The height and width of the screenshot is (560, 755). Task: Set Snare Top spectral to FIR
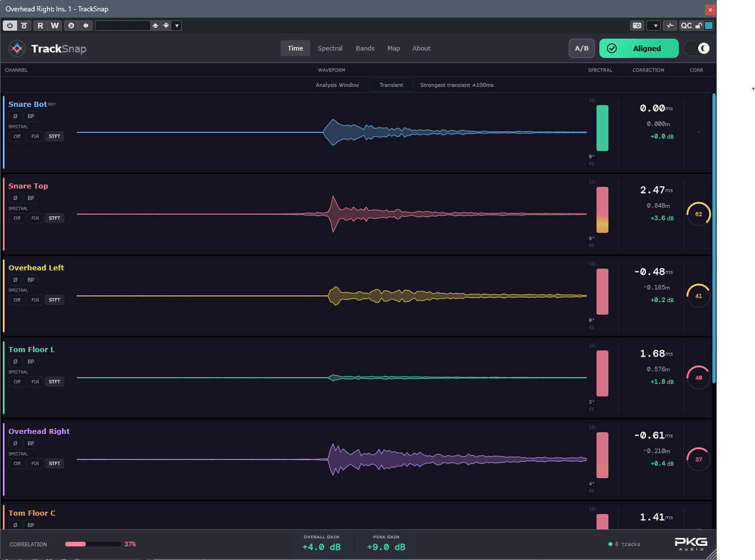pos(35,218)
